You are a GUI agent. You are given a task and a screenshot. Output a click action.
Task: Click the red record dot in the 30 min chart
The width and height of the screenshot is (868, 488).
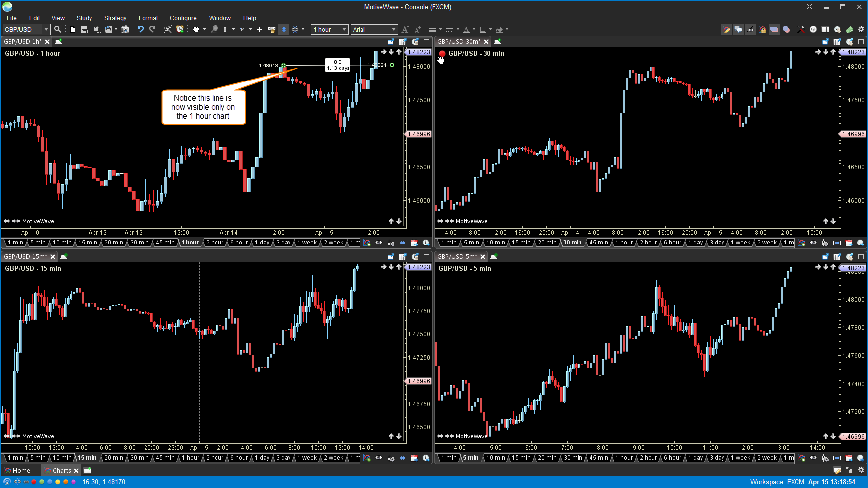point(442,53)
